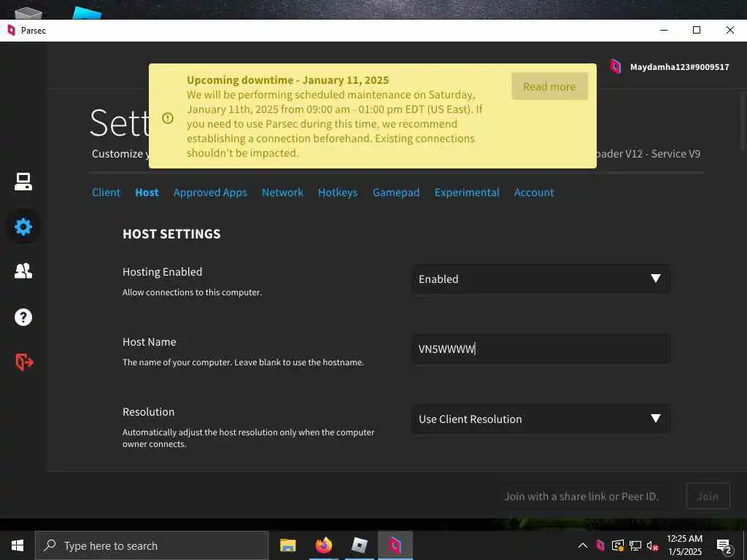Open the Action Center notifications icon
747x560 pixels.
click(x=724, y=547)
